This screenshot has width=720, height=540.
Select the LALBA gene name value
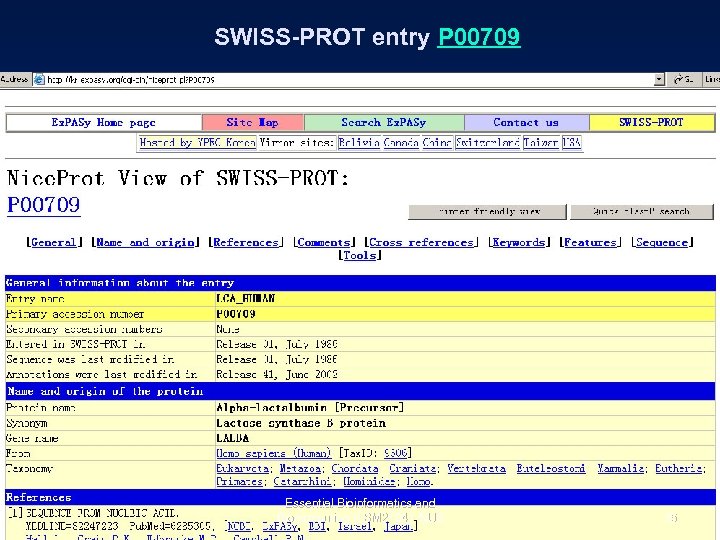coord(233,438)
